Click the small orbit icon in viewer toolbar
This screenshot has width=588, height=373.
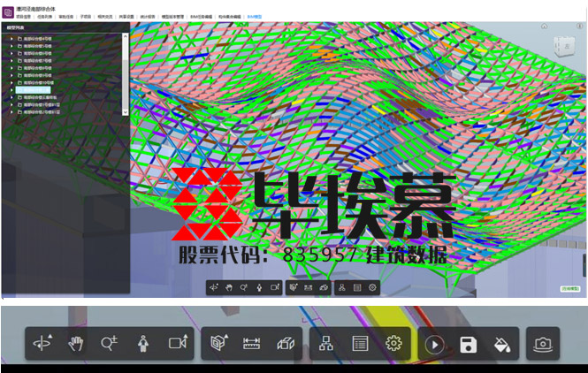214,287
